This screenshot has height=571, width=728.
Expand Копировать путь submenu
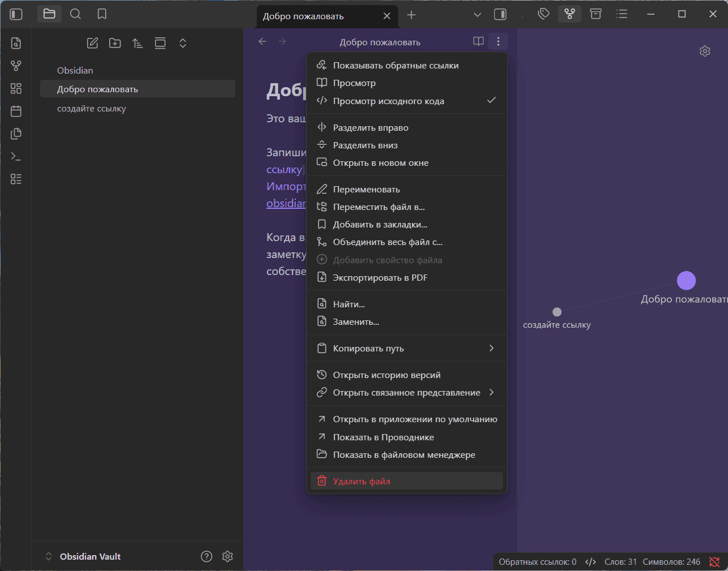pos(407,348)
